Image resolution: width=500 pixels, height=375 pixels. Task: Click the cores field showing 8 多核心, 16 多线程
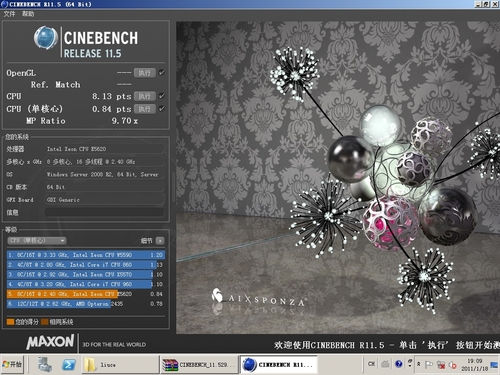pyautogui.click(x=104, y=161)
